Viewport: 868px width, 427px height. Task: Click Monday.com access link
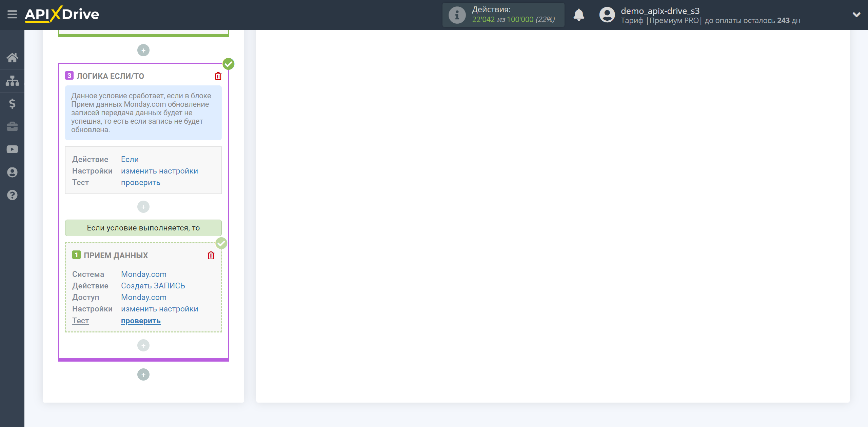click(x=144, y=297)
